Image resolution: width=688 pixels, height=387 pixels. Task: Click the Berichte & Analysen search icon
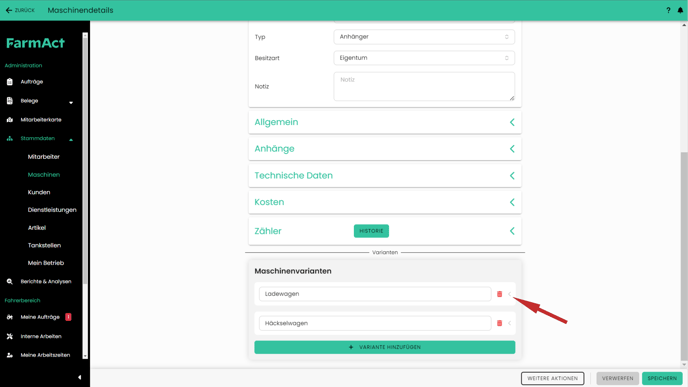point(10,281)
